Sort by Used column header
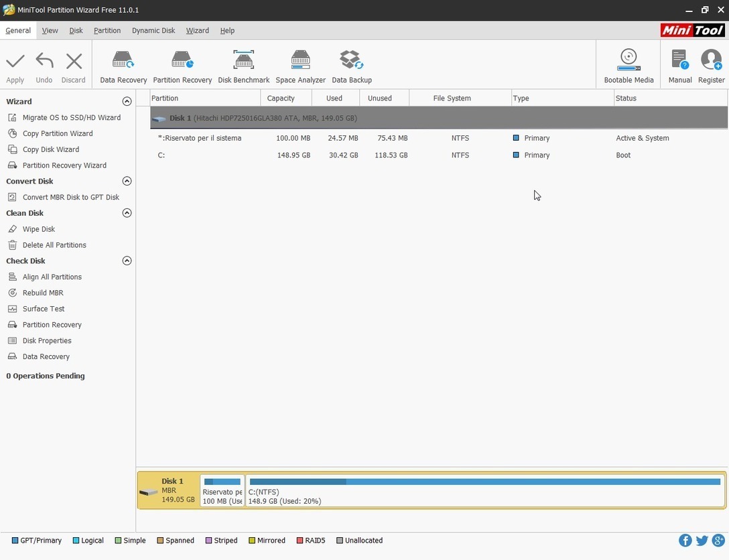Screen dimensions: 729x560 tap(335, 98)
